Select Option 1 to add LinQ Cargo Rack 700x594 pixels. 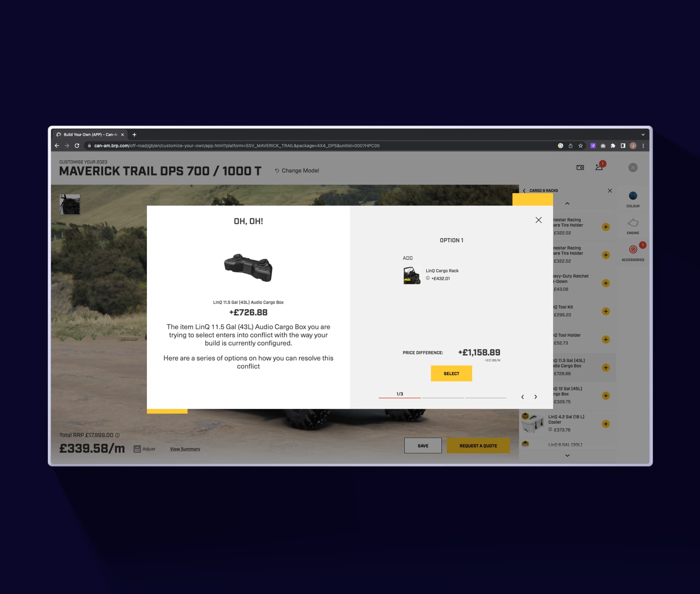[x=451, y=373]
